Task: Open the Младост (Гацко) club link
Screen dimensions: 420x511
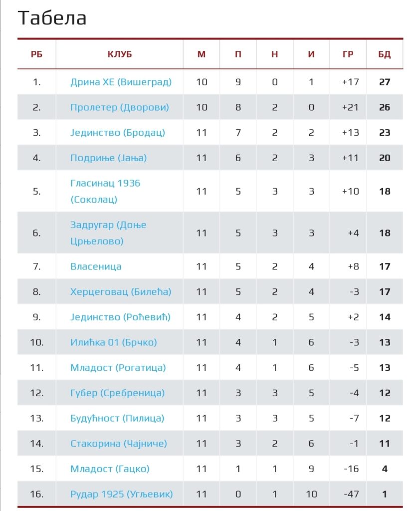Action: [110, 469]
